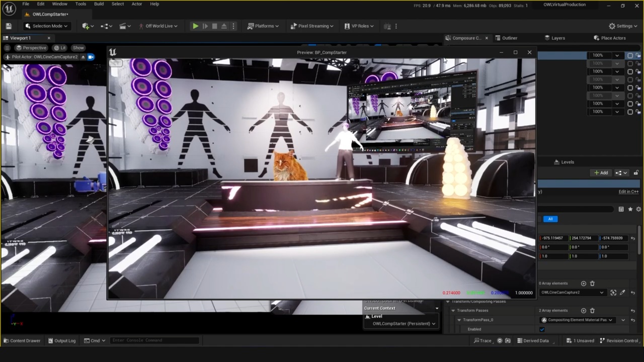Click the favorites star icon in details panel
The image size is (644, 362).
pos(630,209)
